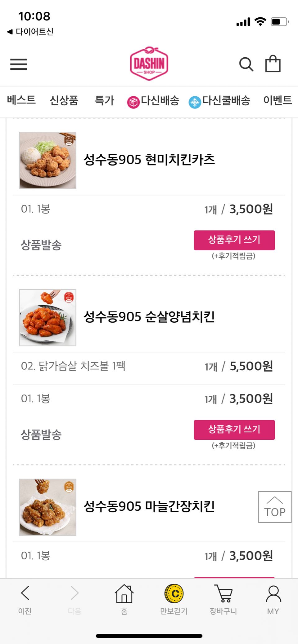The image size is (298, 644).
Task: Open the shopping bag icon
Action: (x=273, y=64)
